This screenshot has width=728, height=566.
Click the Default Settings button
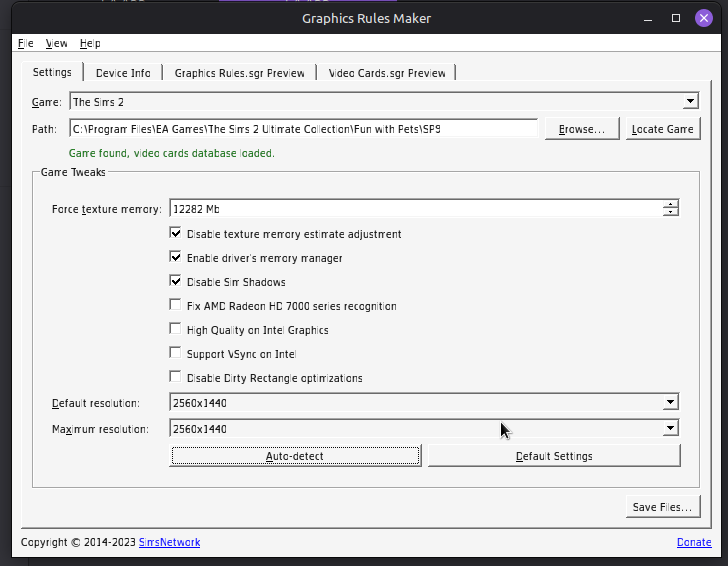(554, 455)
